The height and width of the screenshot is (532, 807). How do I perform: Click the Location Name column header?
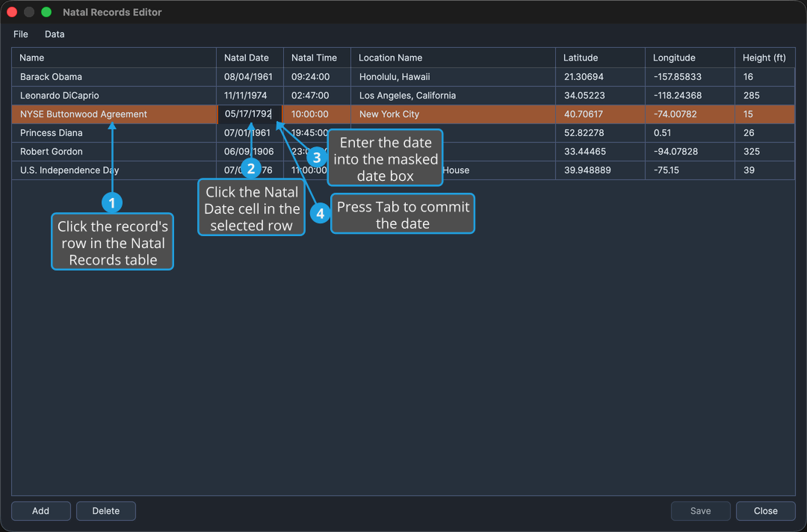coord(453,58)
